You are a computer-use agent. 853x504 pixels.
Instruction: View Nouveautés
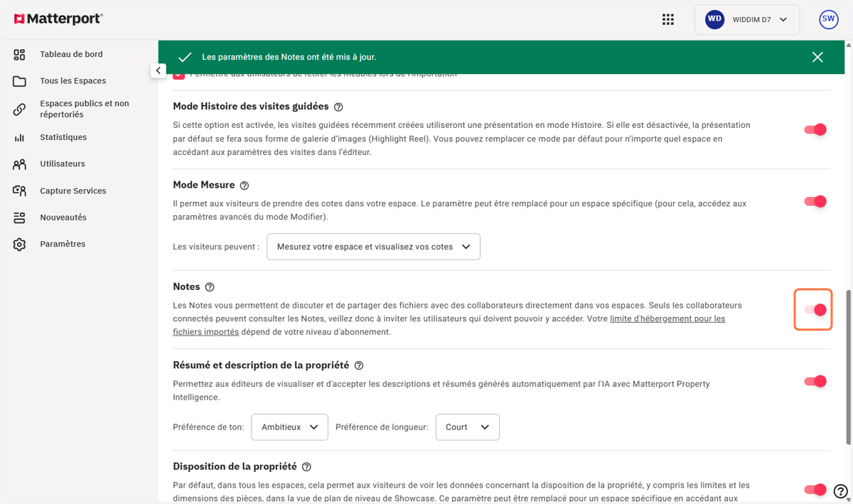coord(63,218)
